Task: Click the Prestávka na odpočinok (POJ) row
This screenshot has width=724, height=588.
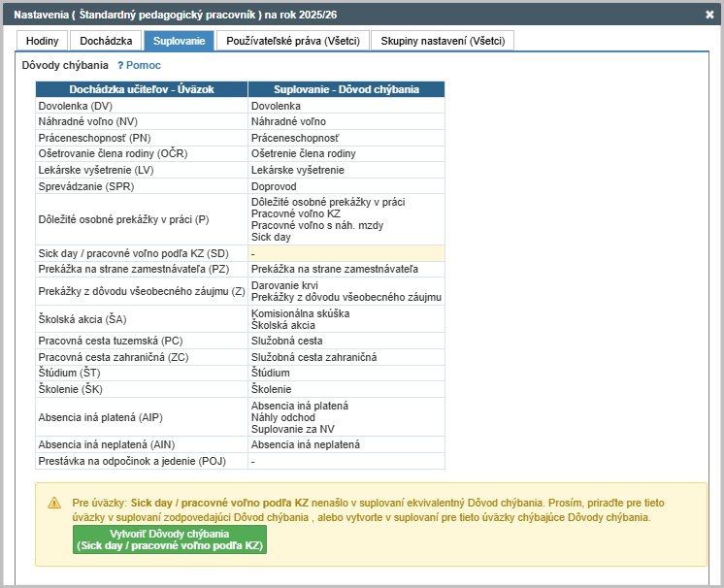Action: pyautogui.click(x=141, y=461)
